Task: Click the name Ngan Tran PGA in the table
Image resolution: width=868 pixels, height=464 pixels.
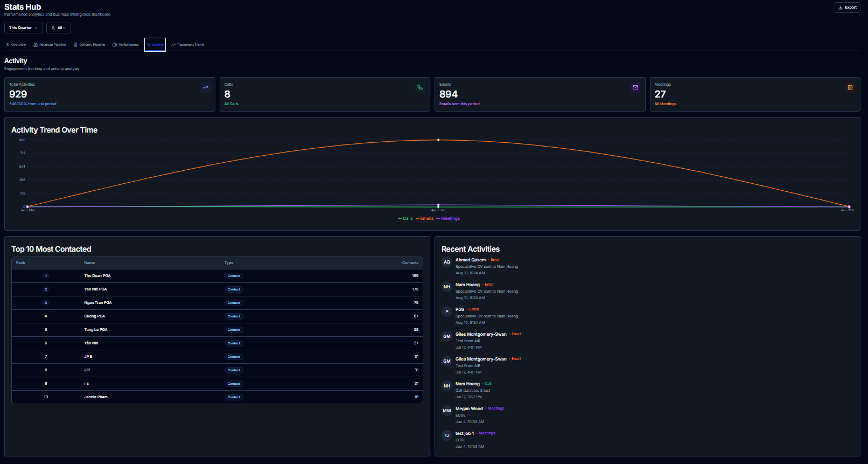Action: [x=98, y=303]
